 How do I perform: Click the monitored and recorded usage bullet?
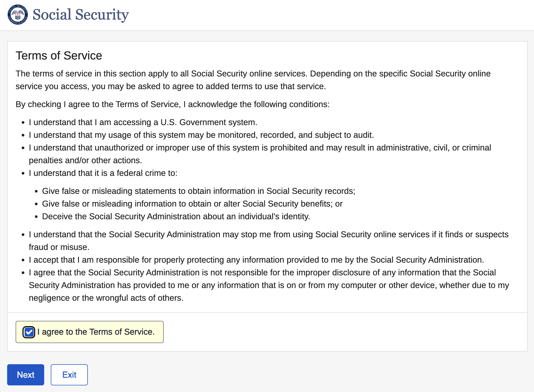coord(201,135)
